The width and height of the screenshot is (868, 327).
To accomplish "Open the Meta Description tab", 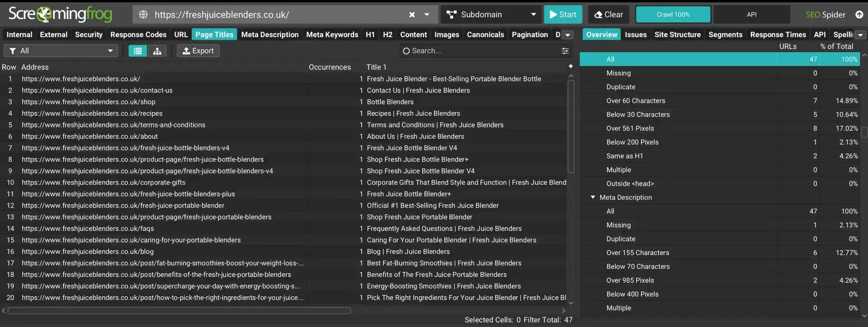I will (x=269, y=35).
